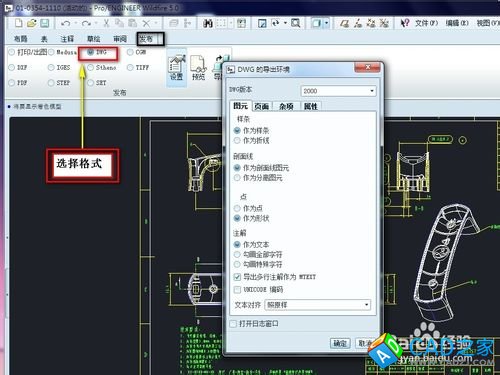
Task: Open the DWG版本 2000 dropdown
Action: tap(338, 91)
